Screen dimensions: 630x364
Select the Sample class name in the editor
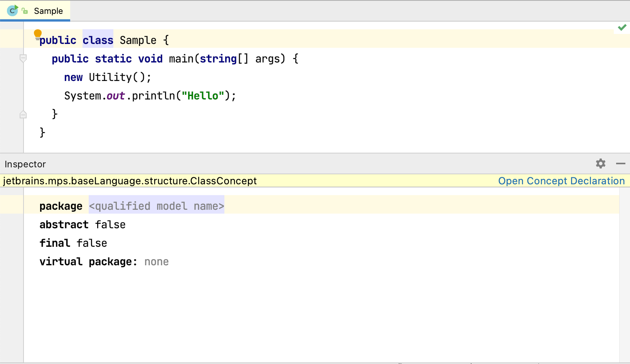pyautogui.click(x=138, y=40)
